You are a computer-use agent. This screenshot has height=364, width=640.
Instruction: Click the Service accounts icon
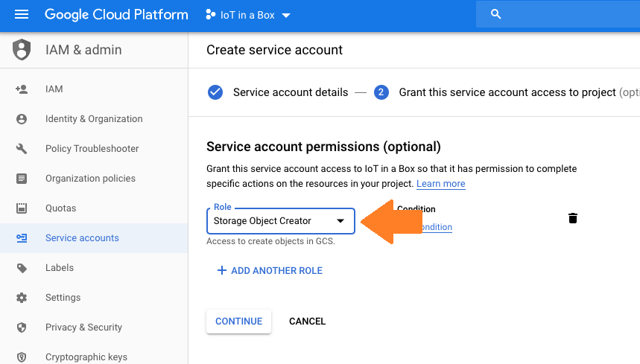pos(22,237)
